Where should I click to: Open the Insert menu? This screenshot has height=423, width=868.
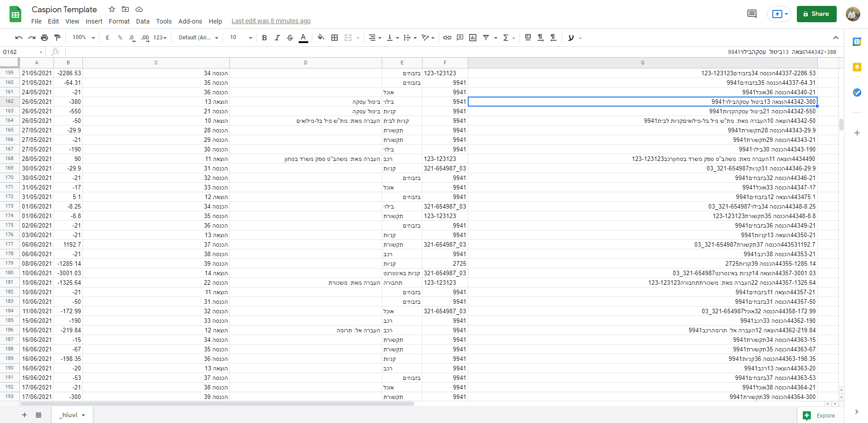pyautogui.click(x=94, y=21)
